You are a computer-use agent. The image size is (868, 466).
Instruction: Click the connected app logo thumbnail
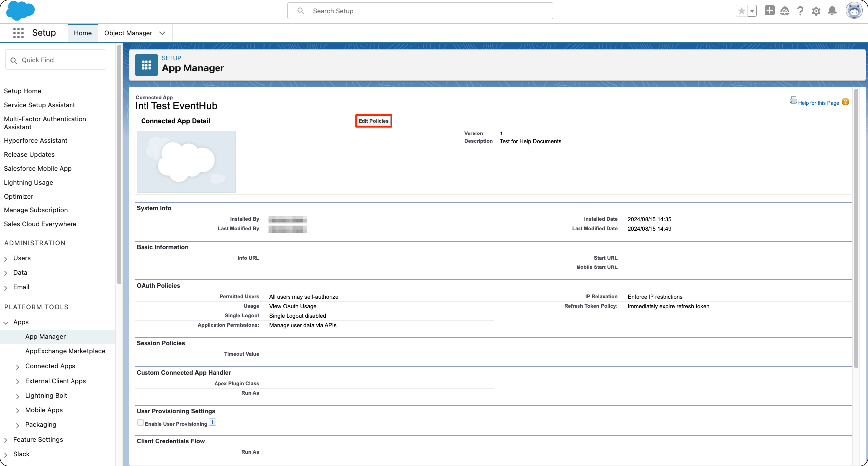point(186,162)
